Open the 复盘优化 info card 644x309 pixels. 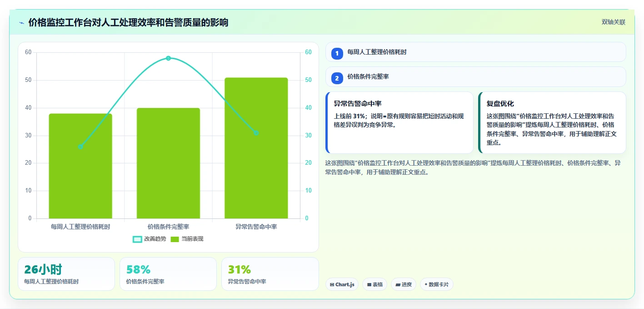click(552, 123)
